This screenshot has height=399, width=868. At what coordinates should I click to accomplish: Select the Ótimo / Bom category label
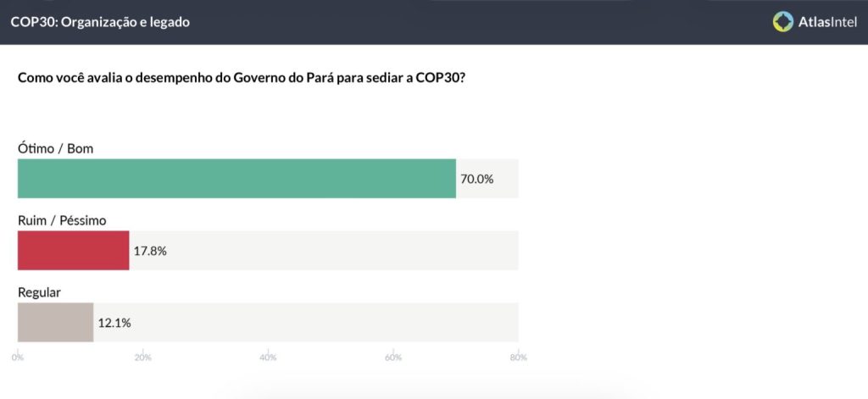(x=56, y=148)
